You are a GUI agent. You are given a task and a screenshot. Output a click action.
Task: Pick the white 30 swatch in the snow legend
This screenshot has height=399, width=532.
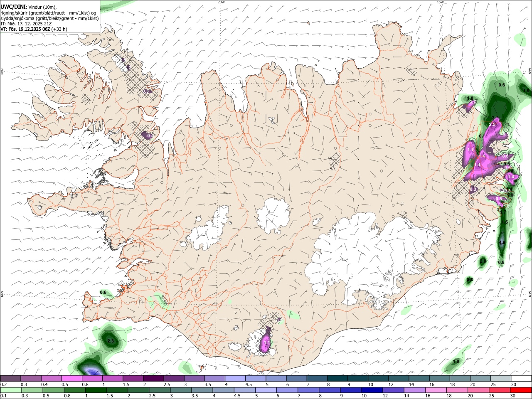coord(521,379)
